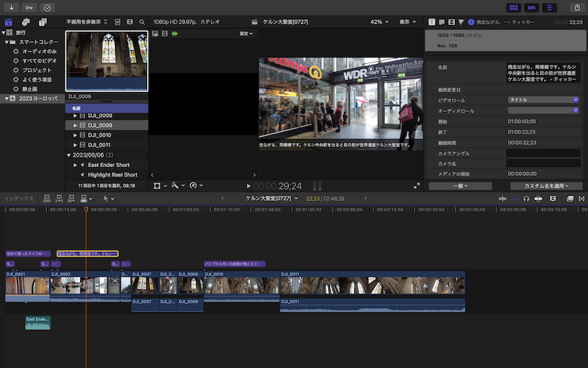The width and height of the screenshot is (588, 368).
Task: Open the retiming speedometer menu
Action: pos(196,185)
